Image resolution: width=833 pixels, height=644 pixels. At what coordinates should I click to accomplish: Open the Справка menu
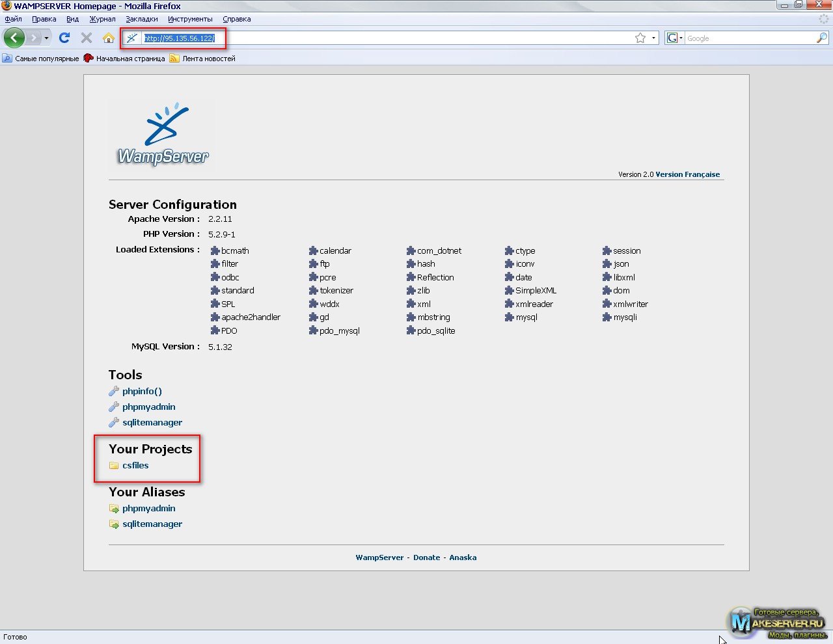click(236, 19)
